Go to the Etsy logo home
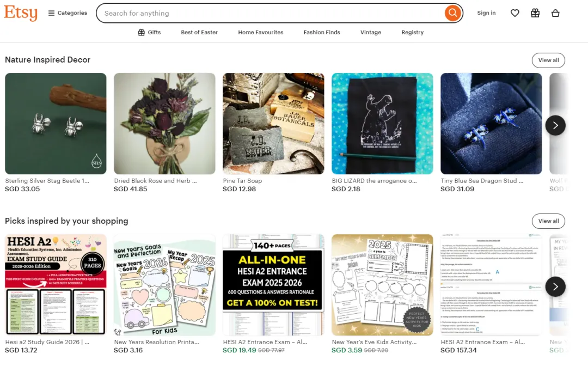Viewport: 588px width, 366px height. tap(21, 13)
